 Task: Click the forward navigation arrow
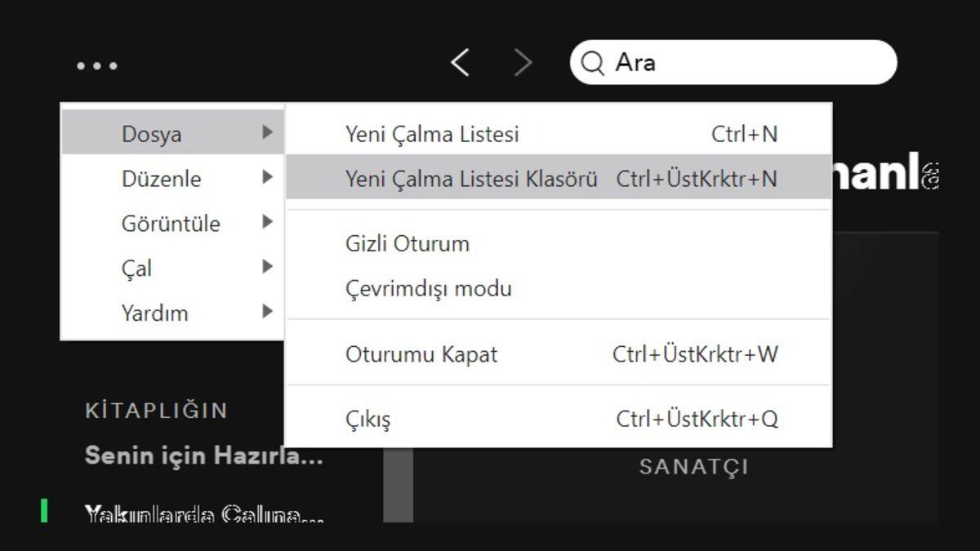[523, 62]
